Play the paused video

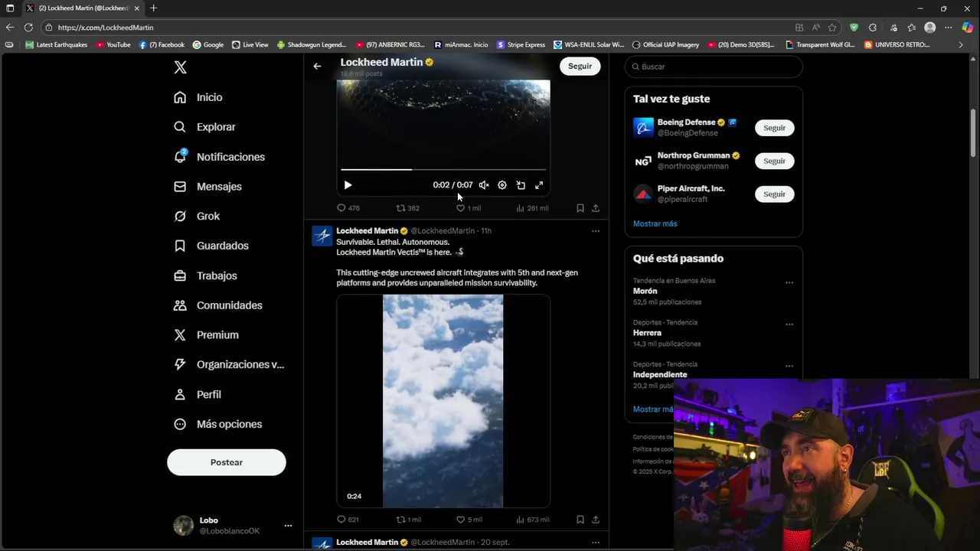click(x=348, y=185)
